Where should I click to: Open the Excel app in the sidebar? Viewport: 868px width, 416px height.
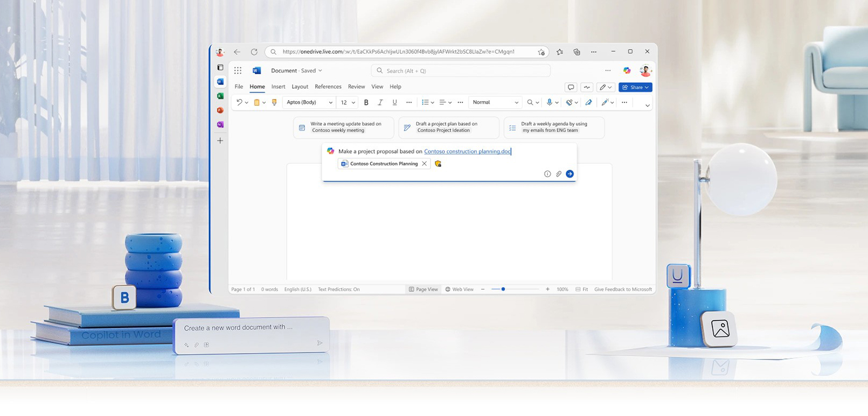[220, 96]
